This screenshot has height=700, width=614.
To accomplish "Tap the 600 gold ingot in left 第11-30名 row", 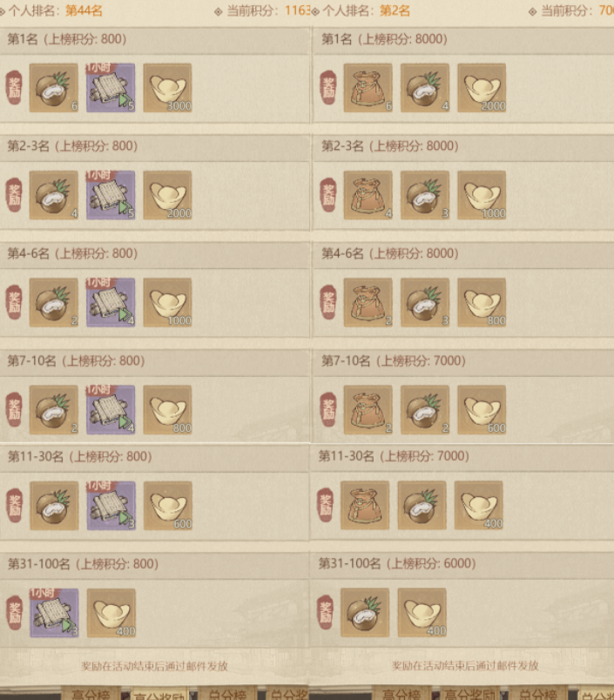I will [x=168, y=505].
